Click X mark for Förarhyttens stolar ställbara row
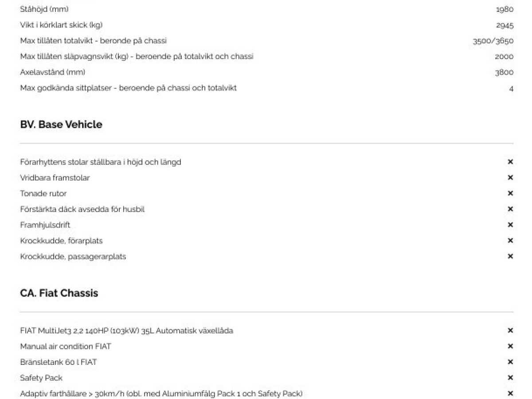The height and width of the screenshot is (399, 532). 510,162
